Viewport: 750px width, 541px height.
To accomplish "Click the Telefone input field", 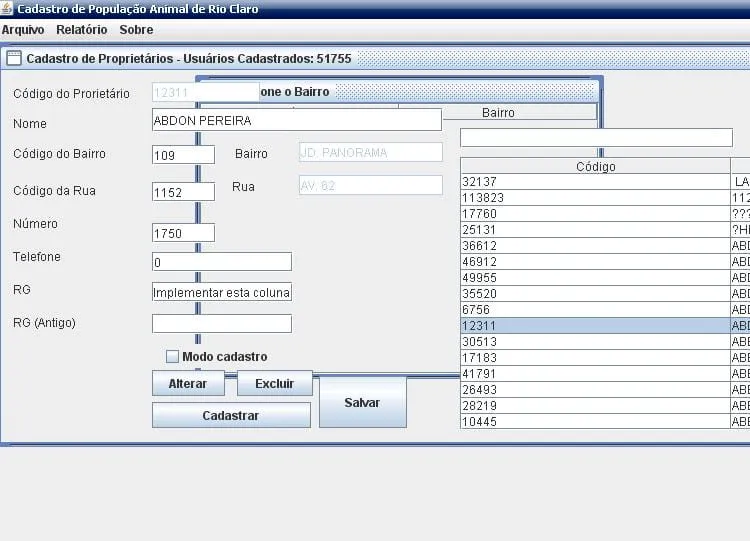I will (222, 262).
